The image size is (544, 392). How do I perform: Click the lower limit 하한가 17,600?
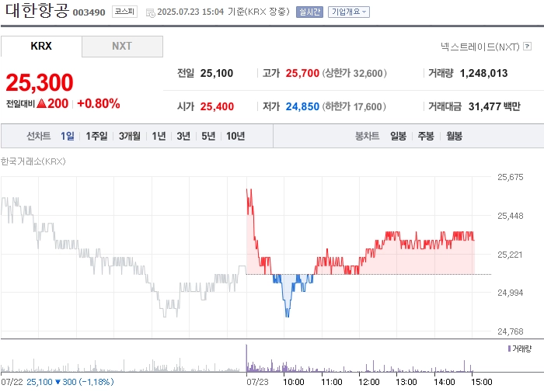tap(354, 106)
